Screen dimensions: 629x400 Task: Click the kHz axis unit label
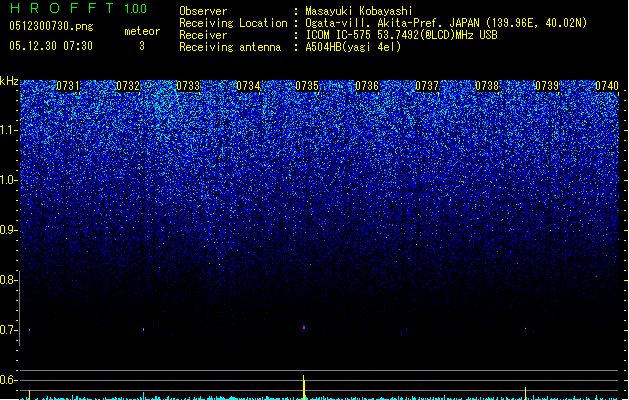coord(9,81)
